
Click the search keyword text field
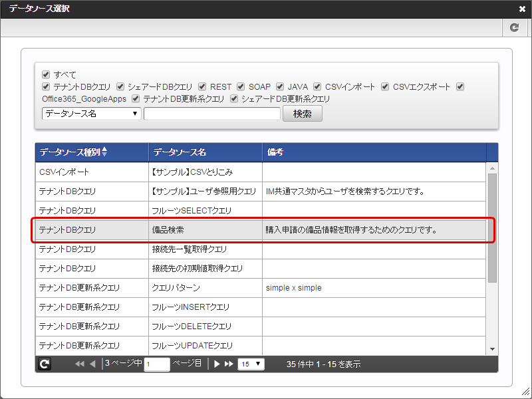pyautogui.click(x=211, y=114)
